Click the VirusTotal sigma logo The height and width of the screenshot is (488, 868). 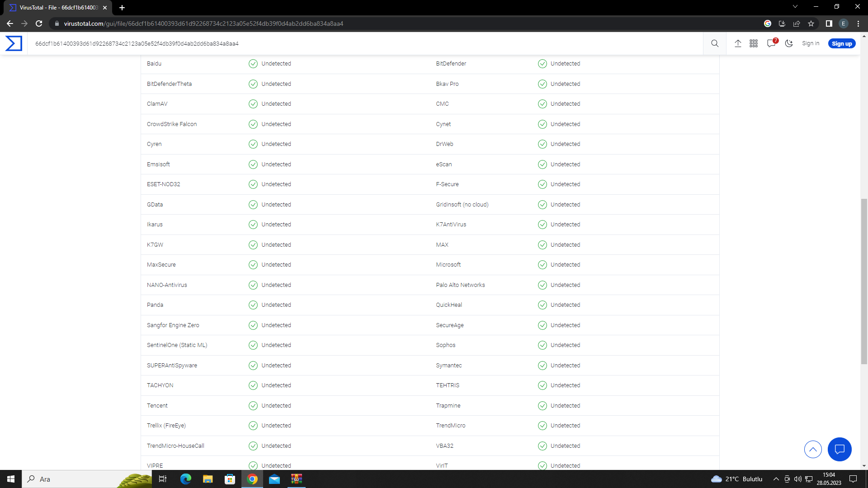14,43
